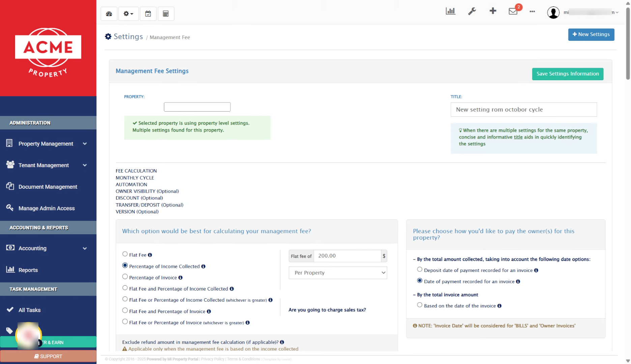The width and height of the screenshot is (631, 364).
Task: Open the gear settings dropdown in toolbar
Action: [128, 14]
